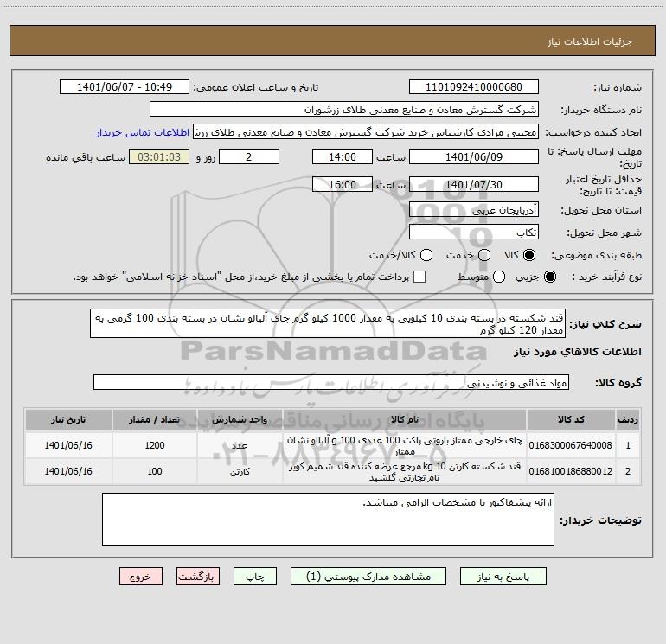
Task: Click the اطلاعات کالاهای مورد نیاز heading
Action: click(x=577, y=352)
